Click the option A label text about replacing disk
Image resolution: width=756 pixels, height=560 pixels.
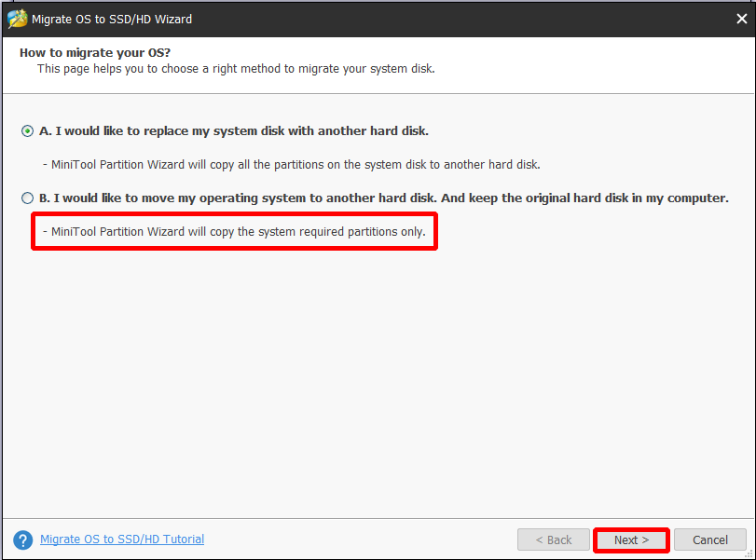coord(234,131)
